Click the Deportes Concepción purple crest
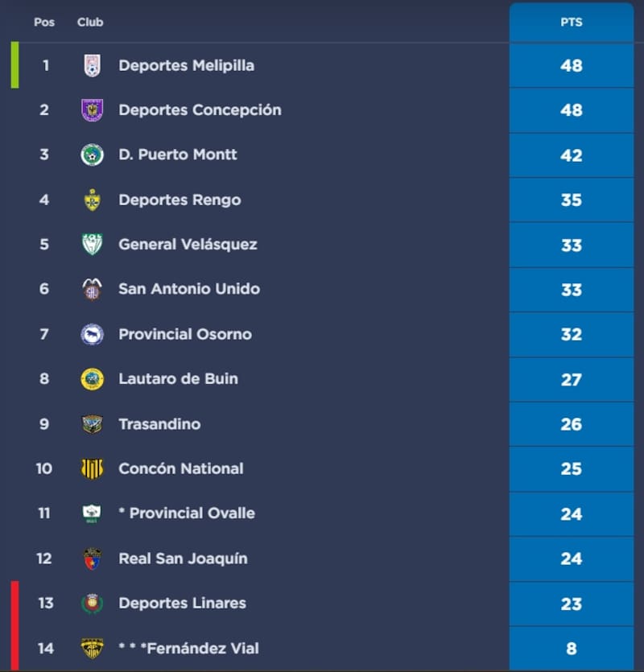The width and height of the screenshot is (644, 672). pyautogui.click(x=93, y=110)
